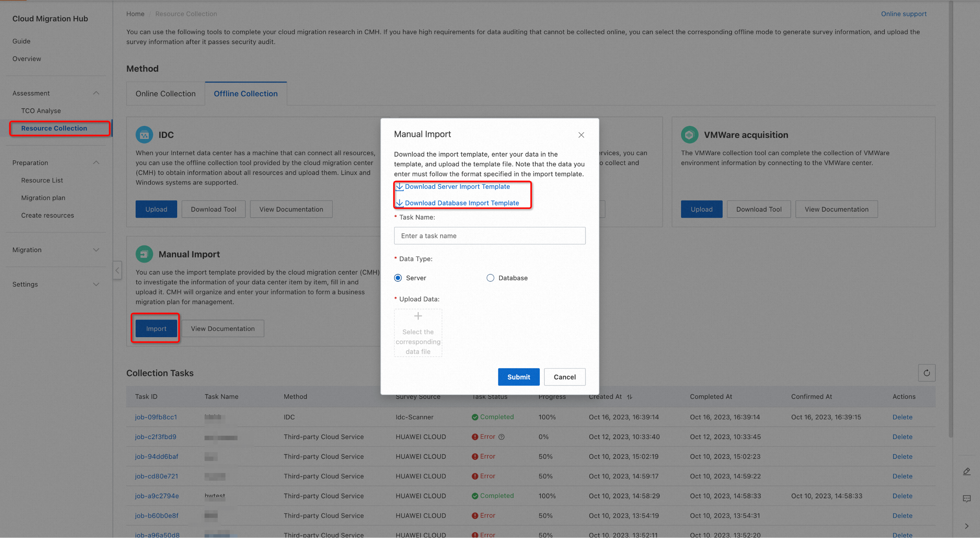Collapse the sidebar using the arrow handle

117,270
